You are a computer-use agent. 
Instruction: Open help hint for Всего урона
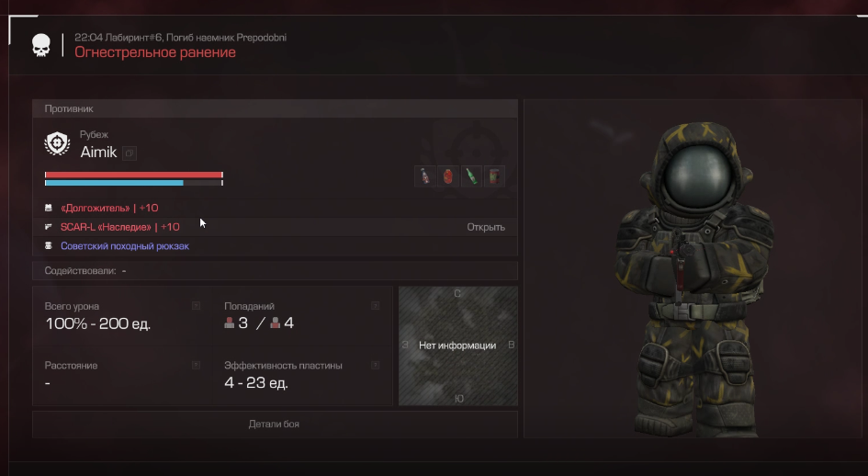tap(196, 306)
